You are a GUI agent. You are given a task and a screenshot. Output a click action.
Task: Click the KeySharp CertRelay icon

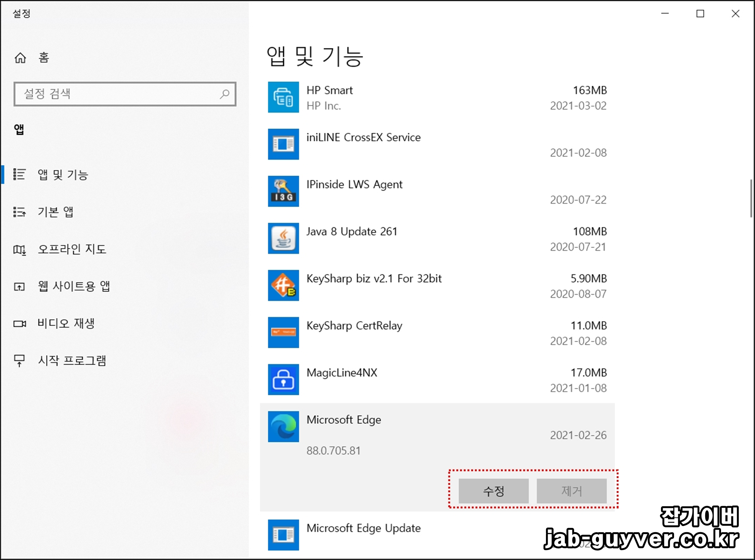tap(283, 332)
